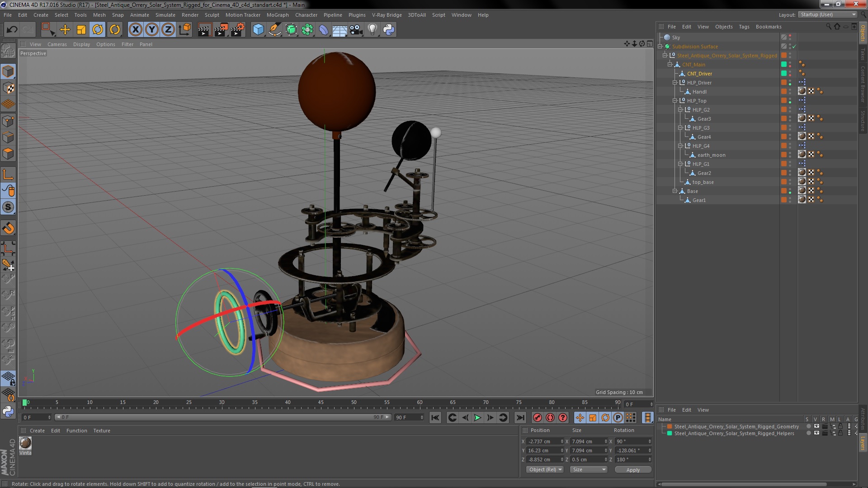
Task: Click Make Editable icon in left palette
Action: pos(8,51)
